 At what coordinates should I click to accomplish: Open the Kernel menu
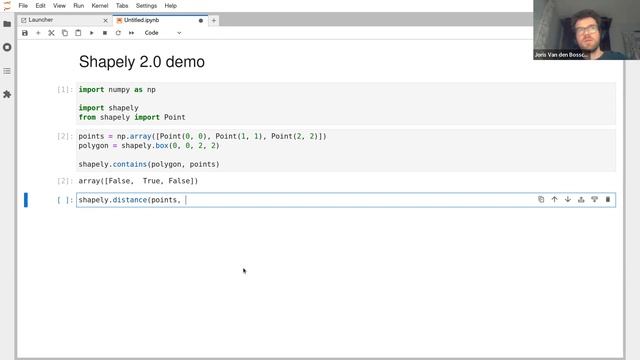100,6
